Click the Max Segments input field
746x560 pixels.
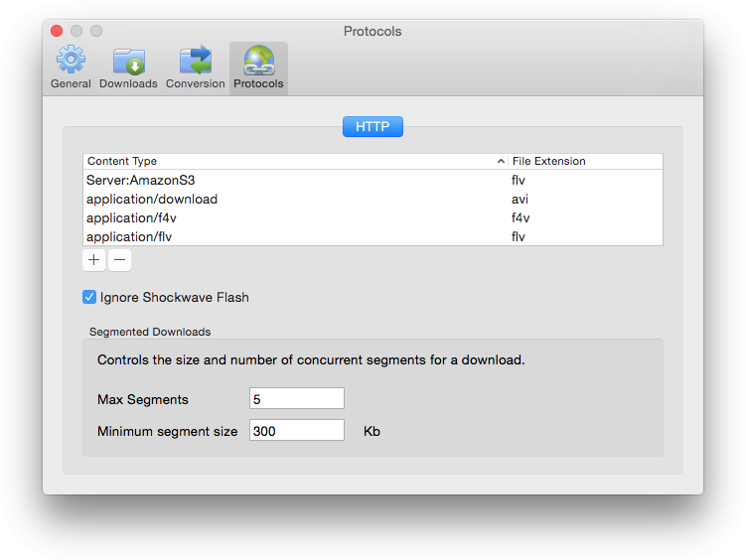(297, 398)
